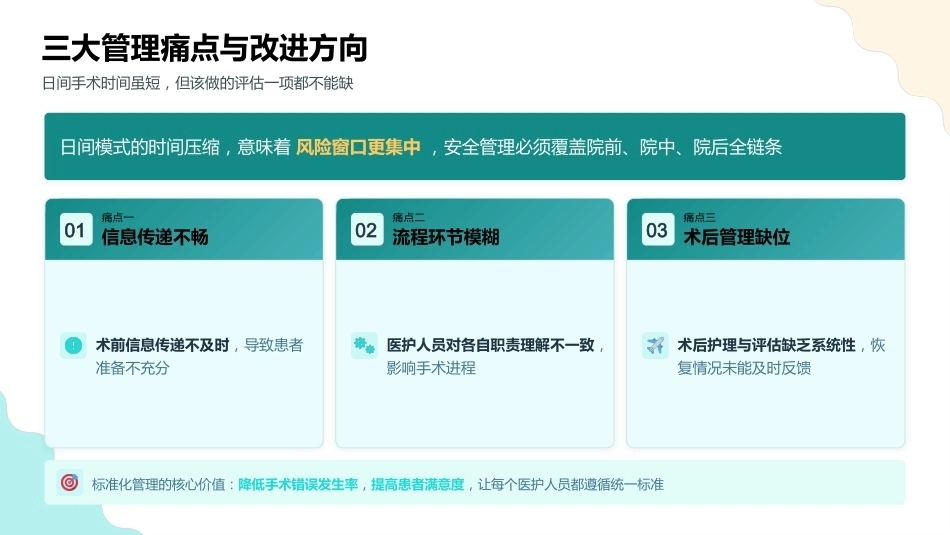
Task: Select the 03 number badge
Action: click(x=657, y=230)
